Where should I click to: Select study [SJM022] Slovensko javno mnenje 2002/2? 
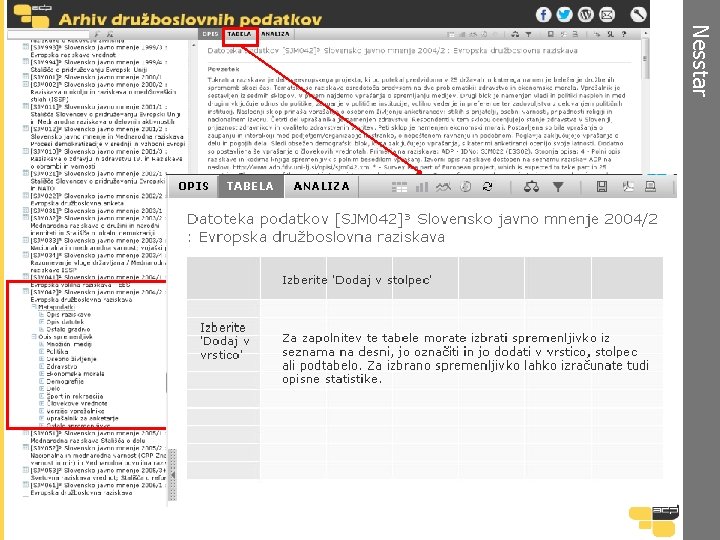(x=97, y=199)
